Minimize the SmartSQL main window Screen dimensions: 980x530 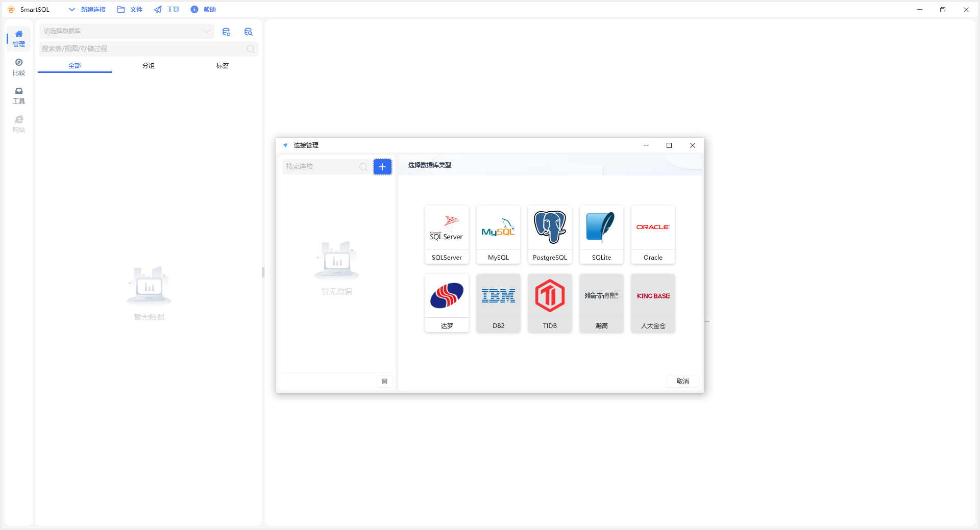(920, 10)
